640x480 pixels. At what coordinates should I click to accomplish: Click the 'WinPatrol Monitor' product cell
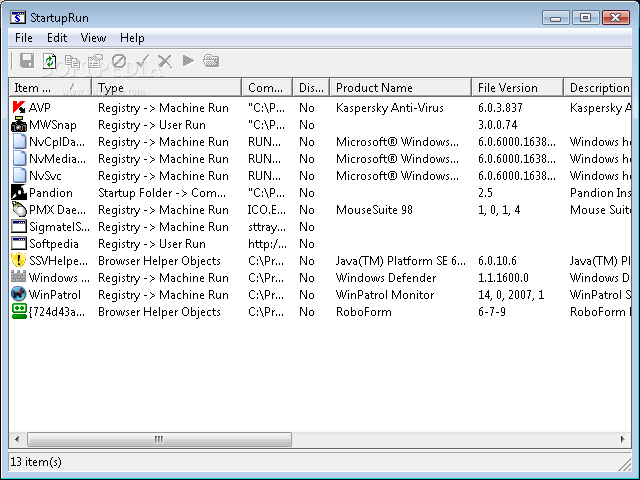(x=384, y=295)
